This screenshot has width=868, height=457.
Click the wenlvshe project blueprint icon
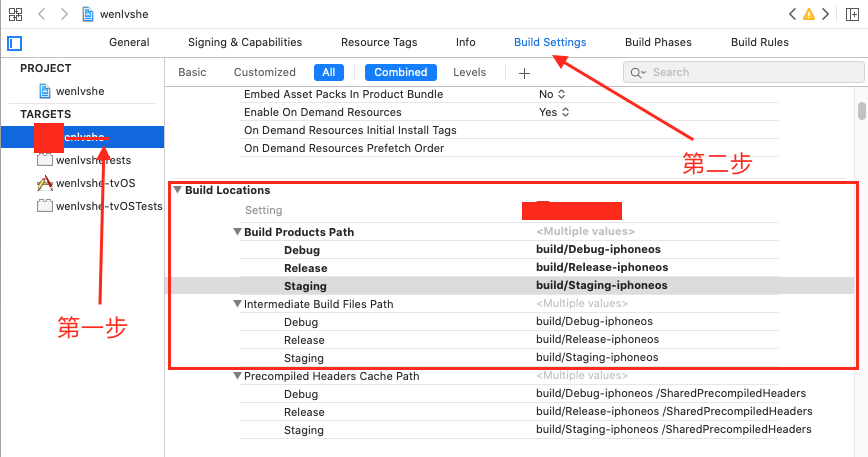tap(45, 91)
